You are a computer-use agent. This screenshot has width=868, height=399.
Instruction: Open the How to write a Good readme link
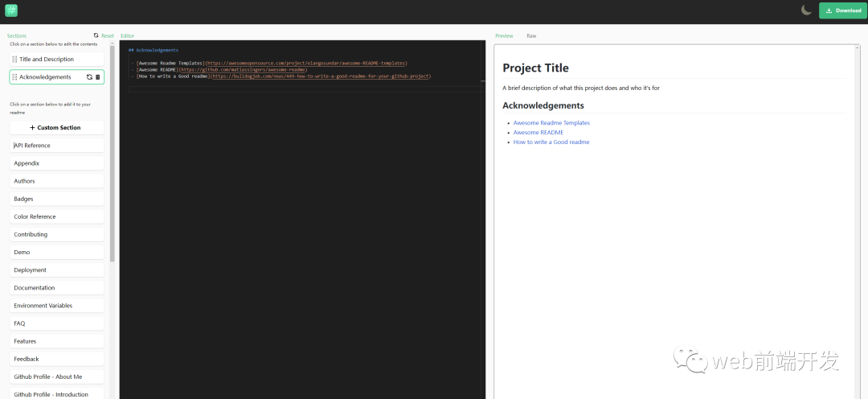[x=551, y=142]
